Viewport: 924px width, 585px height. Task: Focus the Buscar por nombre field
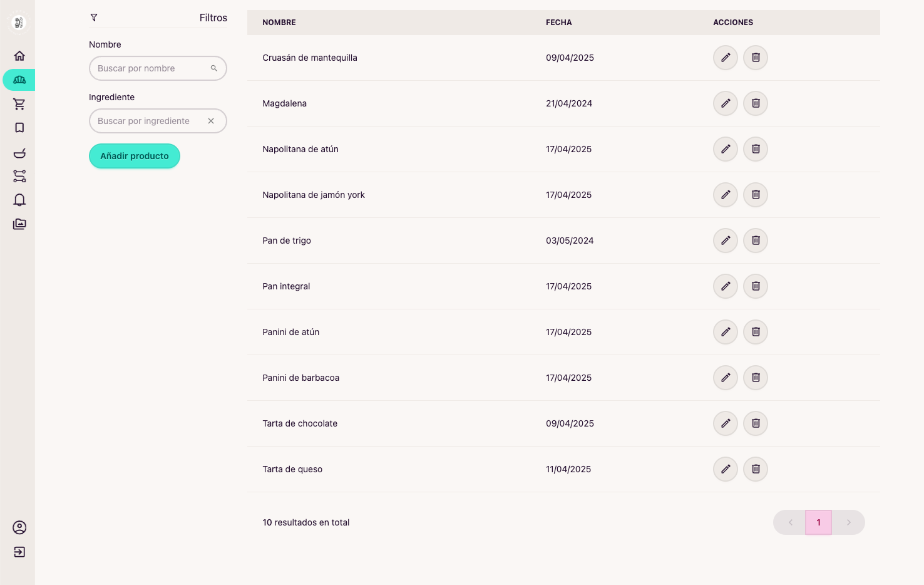point(150,68)
